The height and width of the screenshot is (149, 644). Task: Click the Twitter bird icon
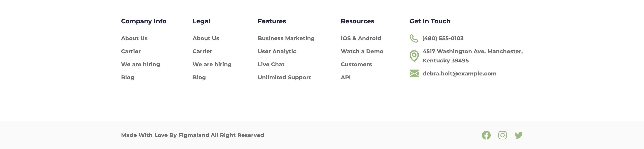coord(518,135)
